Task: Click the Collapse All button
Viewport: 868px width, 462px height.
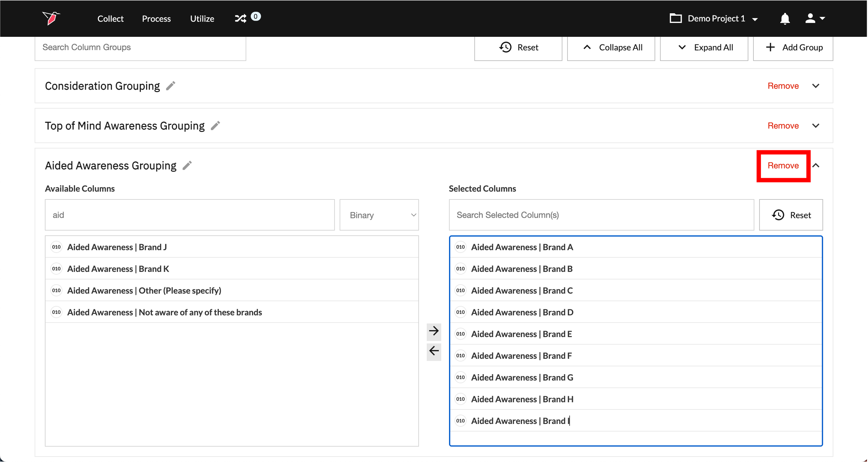Action: (611, 48)
